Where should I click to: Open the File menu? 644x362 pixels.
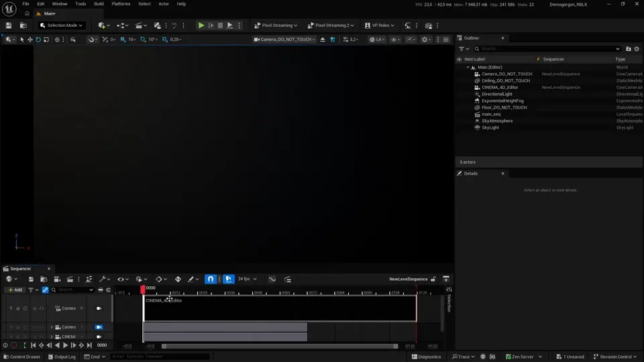[25, 4]
